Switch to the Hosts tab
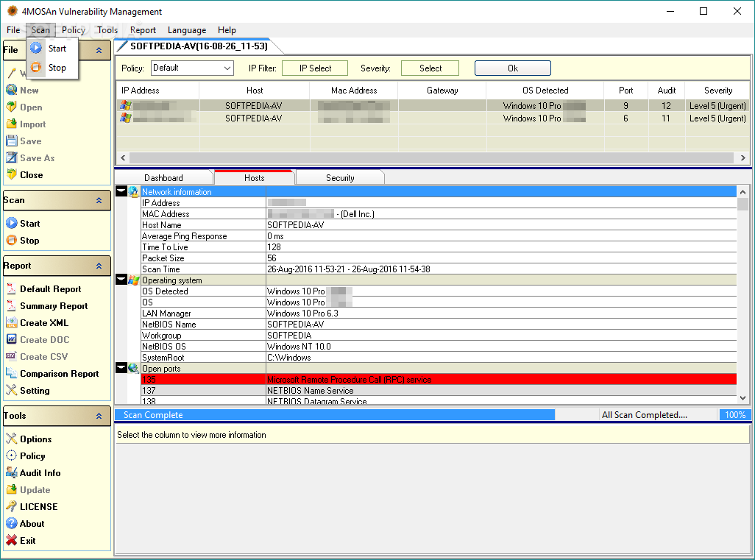This screenshot has width=755, height=560. point(254,177)
